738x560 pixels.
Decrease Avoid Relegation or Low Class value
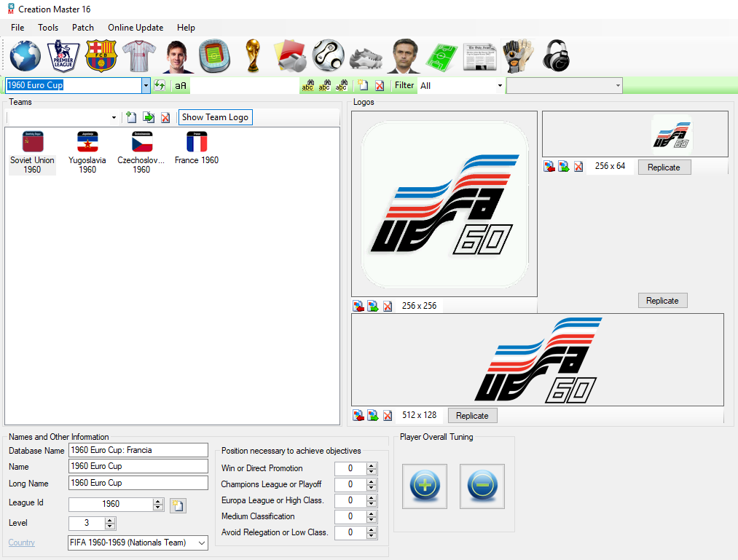pos(372,535)
